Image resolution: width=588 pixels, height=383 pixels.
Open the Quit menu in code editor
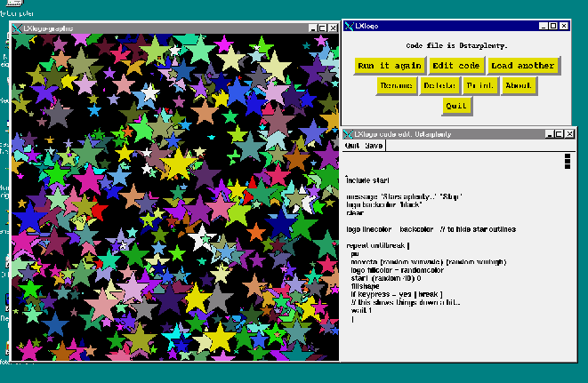pos(352,145)
